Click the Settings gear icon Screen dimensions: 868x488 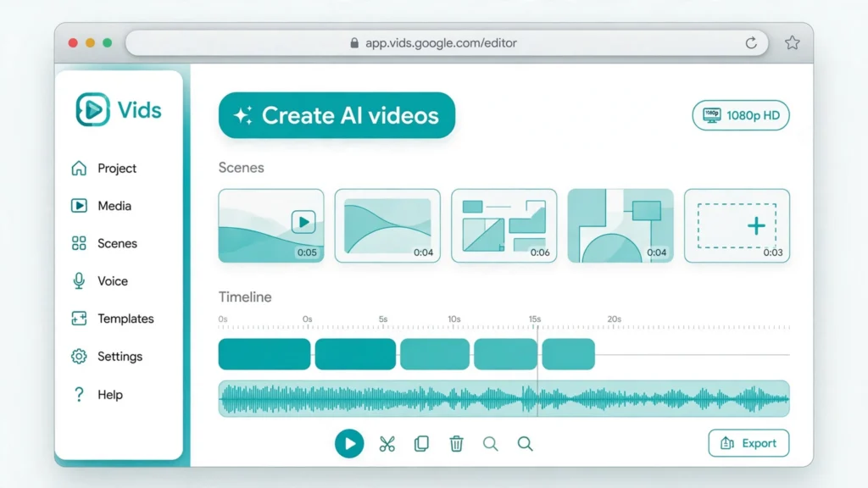click(x=79, y=357)
